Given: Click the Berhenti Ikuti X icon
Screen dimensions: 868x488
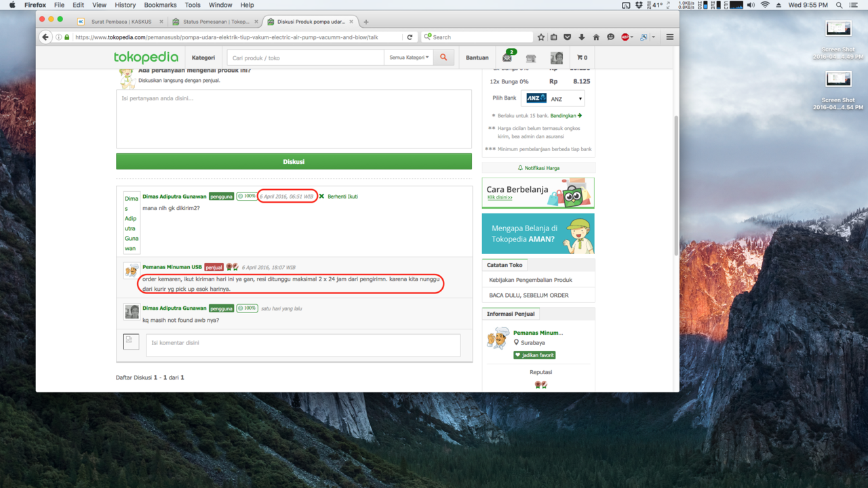Looking at the screenshot, I should pyautogui.click(x=321, y=197).
